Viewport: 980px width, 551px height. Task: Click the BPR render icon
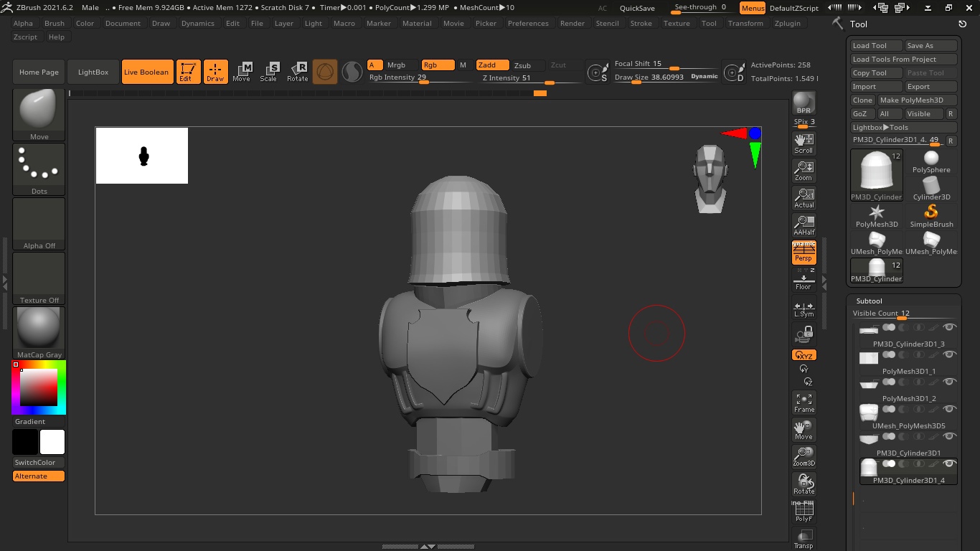coord(804,103)
